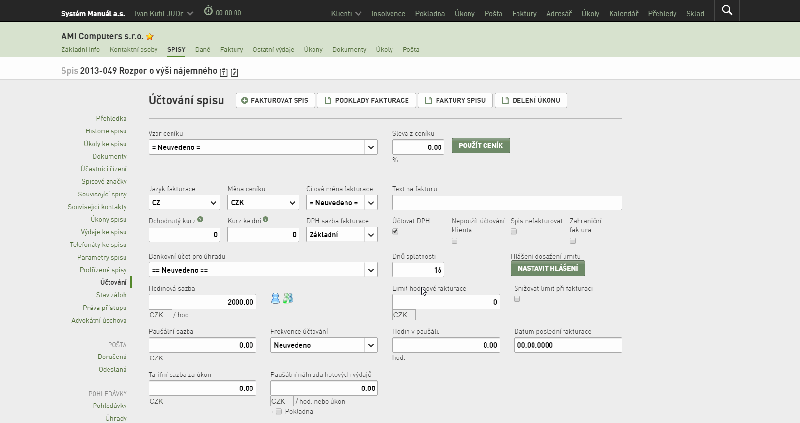Switch to the Faktury tab of client
This screenshot has width=800, height=423.
coord(232,49)
